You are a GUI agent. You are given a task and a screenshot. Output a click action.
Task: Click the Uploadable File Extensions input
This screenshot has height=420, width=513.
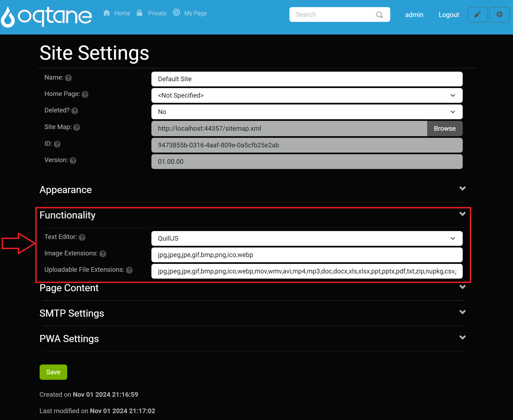307,271
